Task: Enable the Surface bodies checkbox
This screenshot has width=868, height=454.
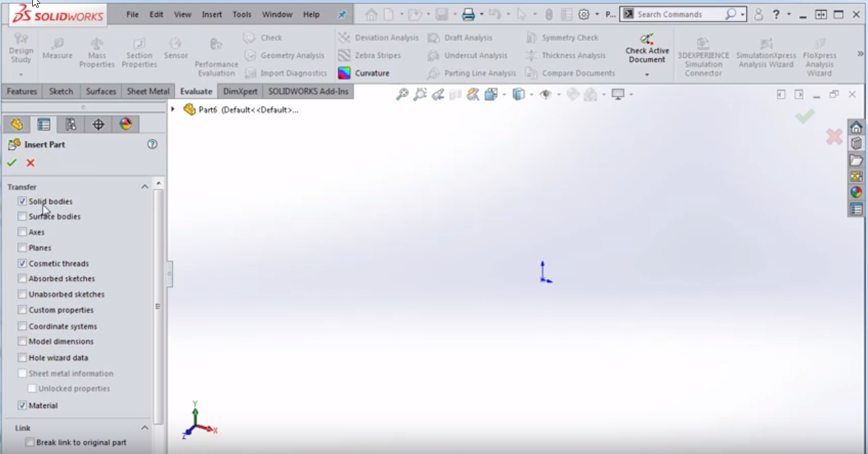Action: [22, 216]
